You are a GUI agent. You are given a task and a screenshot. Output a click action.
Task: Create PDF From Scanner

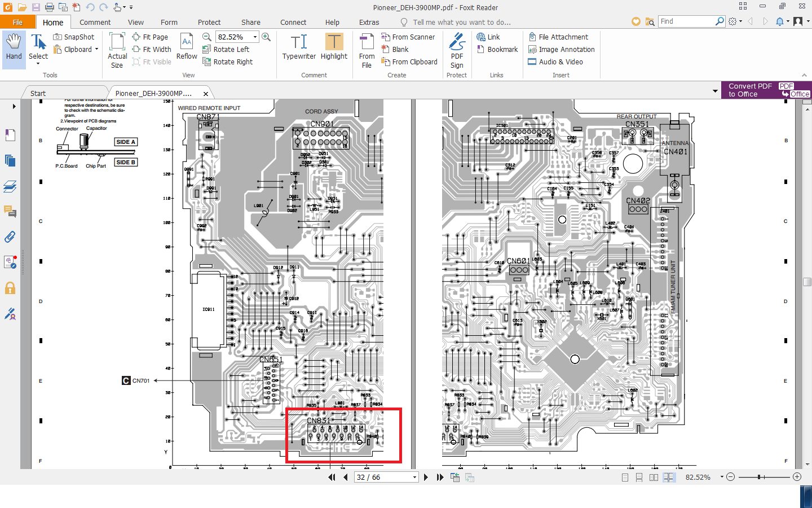point(408,37)
